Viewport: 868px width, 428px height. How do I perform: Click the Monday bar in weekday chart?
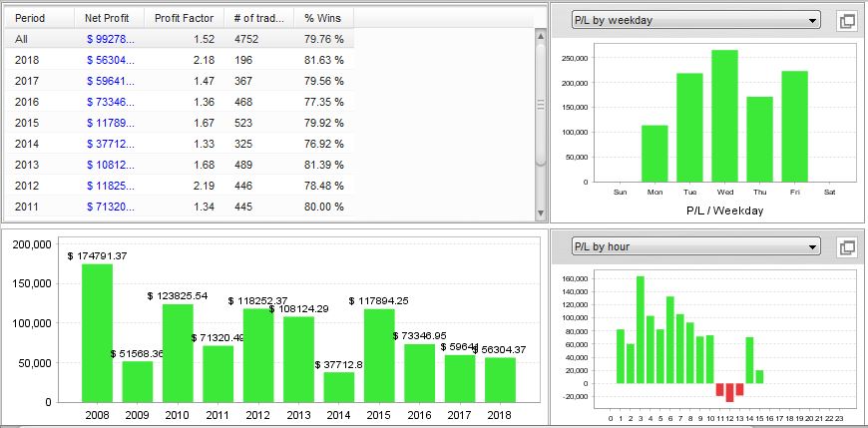654,154
